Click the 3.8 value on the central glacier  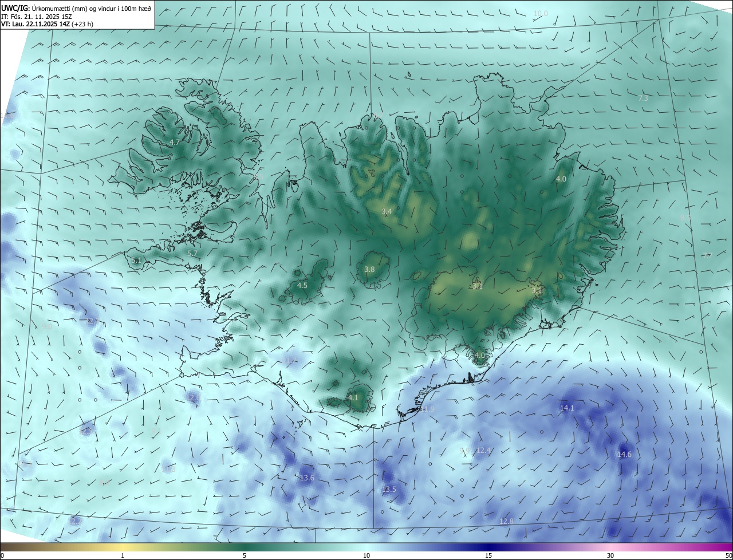coord(369,269)
